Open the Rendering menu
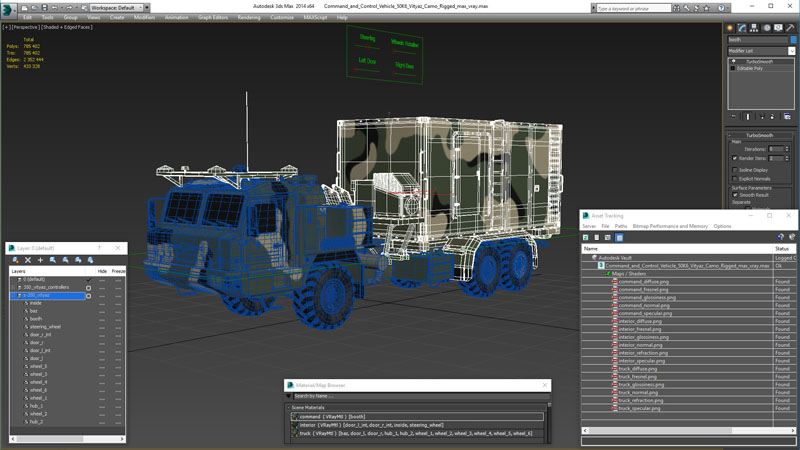800x450 pixels. [x=249, y=17]
